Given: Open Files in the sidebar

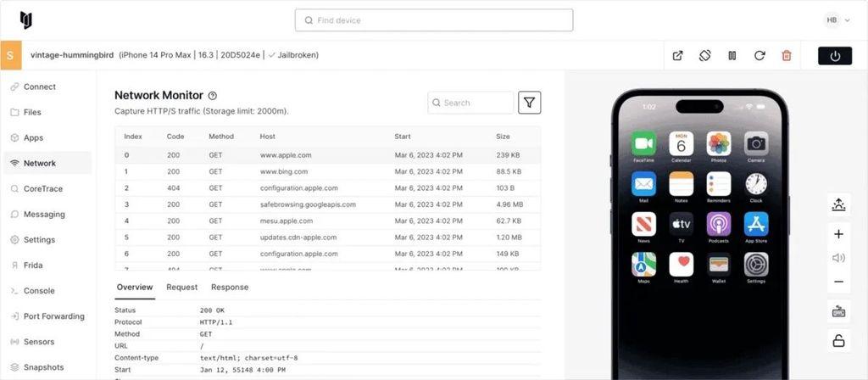Looking at the screenshot, I should click(x=47, y=113).
